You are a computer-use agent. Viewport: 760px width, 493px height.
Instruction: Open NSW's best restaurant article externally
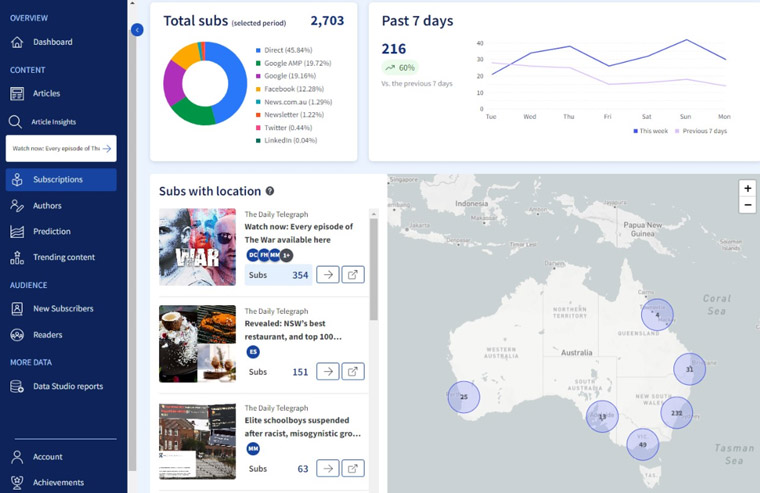tap(353, 371)
